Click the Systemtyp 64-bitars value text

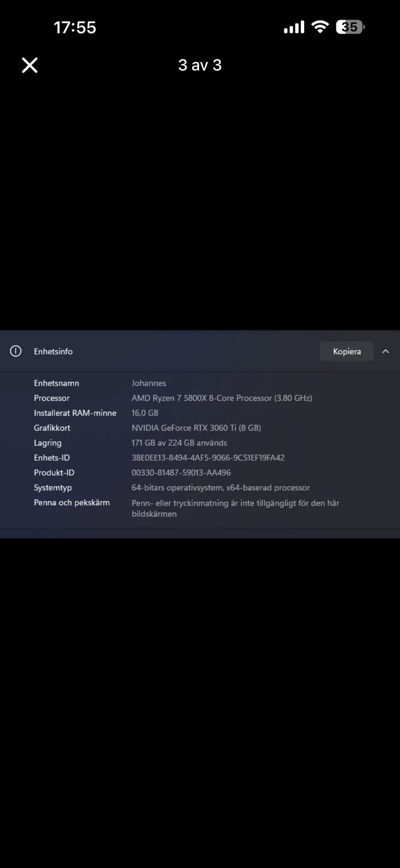(221, 488)
